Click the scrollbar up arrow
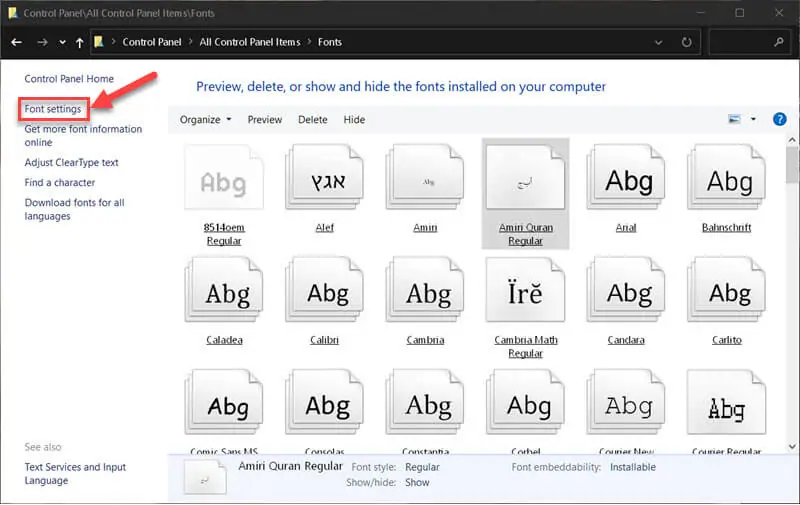800x505 pixels. click(x=792, y=140)
